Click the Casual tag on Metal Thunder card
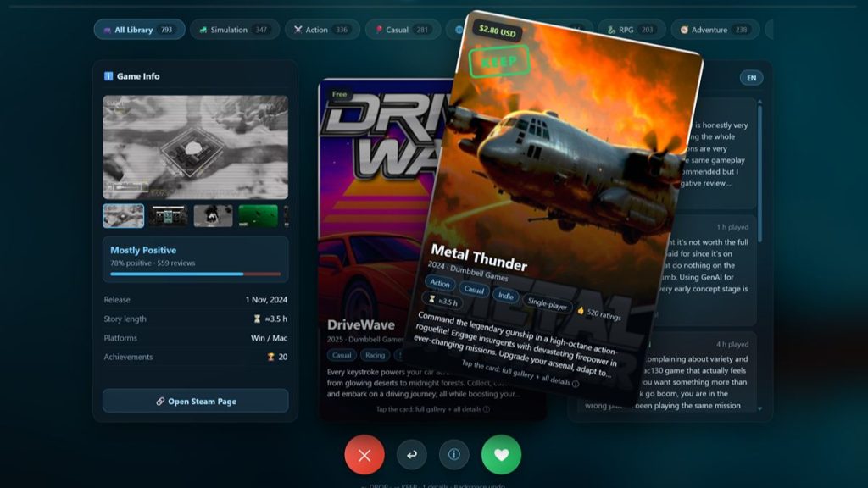Image resolution: width=868 pixels, height=488 pixels. [474, 290]
